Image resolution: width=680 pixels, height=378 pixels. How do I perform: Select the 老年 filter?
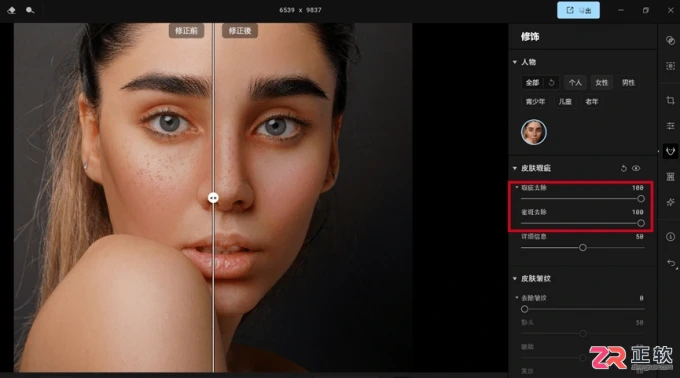[592, 101]
